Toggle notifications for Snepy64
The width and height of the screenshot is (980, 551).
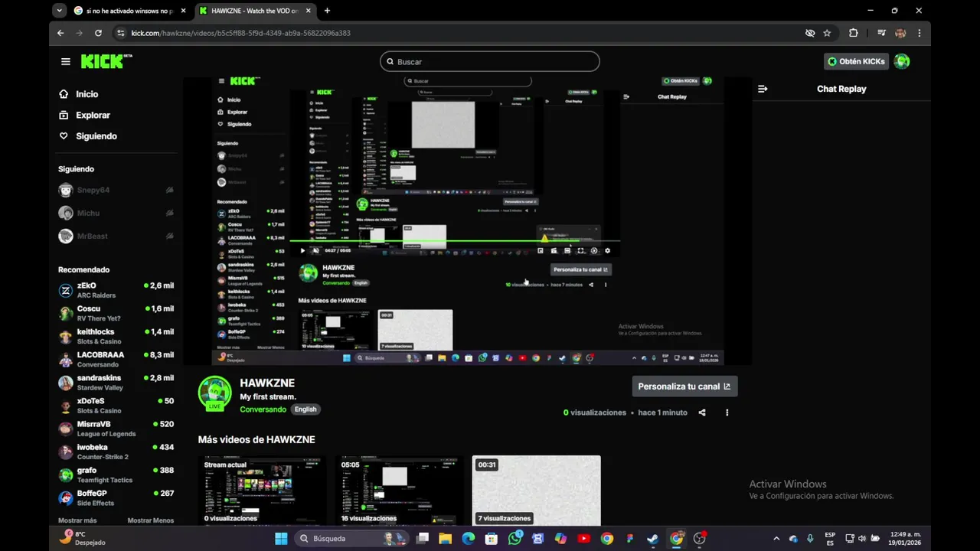click(170, 190)
